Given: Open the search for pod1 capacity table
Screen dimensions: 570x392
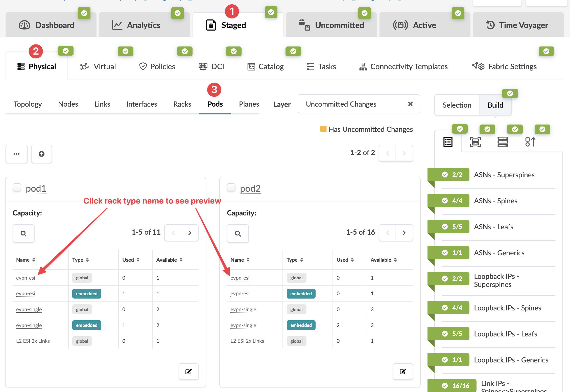Looking at the screenshot, I should pos(23,233).
